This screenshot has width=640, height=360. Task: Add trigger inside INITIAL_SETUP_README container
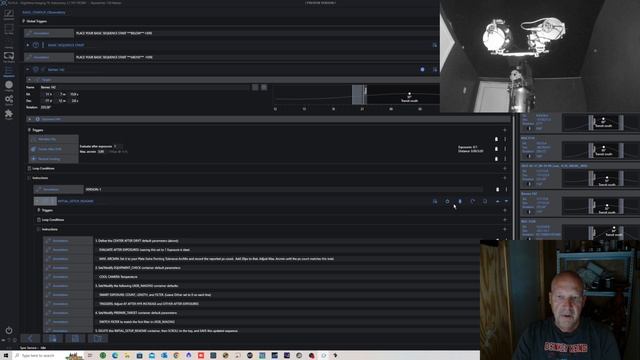[505, 210]
